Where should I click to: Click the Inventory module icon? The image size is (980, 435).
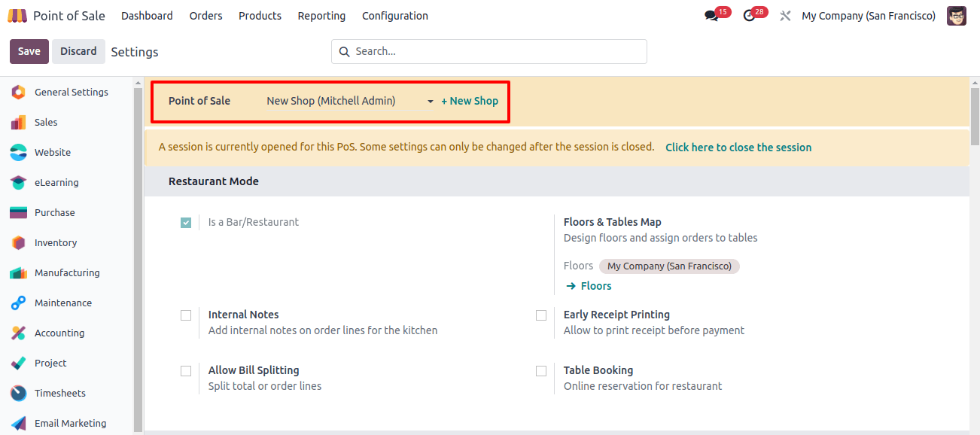click(x=19, y=242)
